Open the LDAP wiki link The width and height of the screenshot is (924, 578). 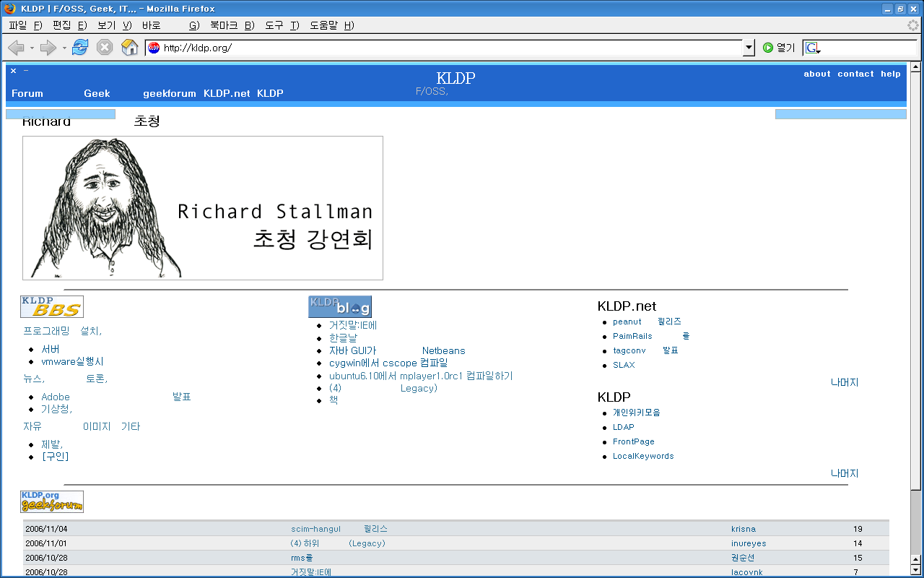[624, 427]
